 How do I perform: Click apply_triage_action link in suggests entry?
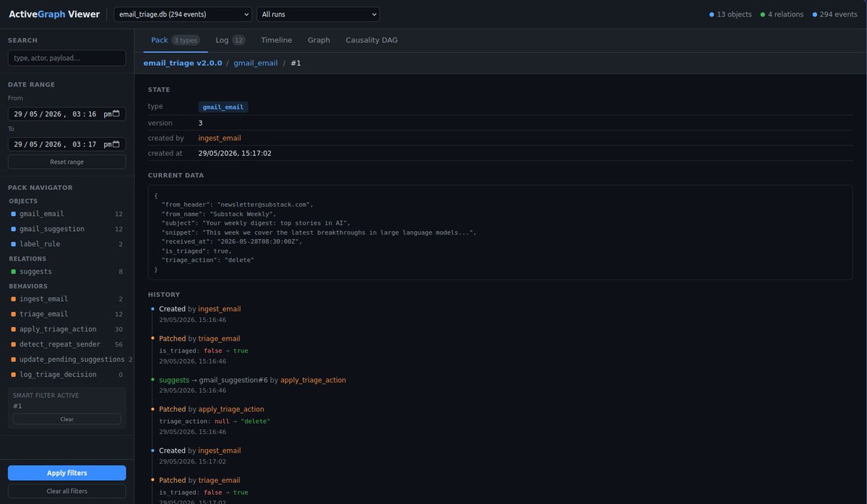[x=313, y=380]
